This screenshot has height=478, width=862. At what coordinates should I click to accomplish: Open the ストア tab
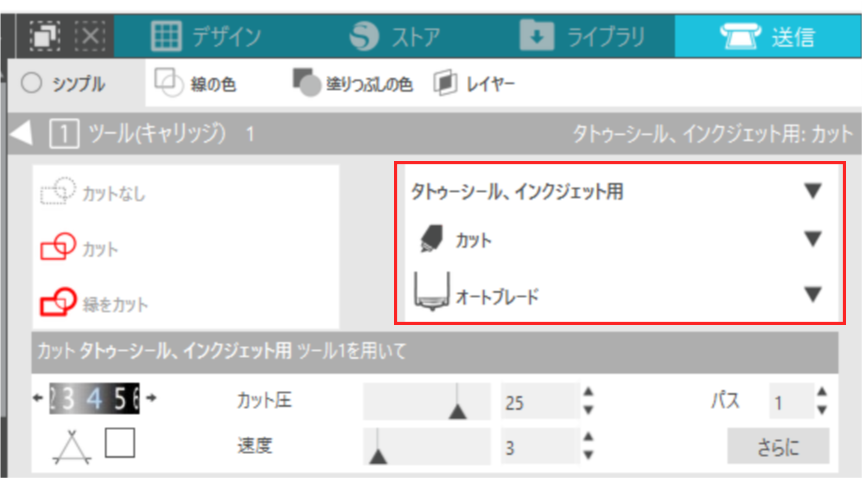pos(395,36)
